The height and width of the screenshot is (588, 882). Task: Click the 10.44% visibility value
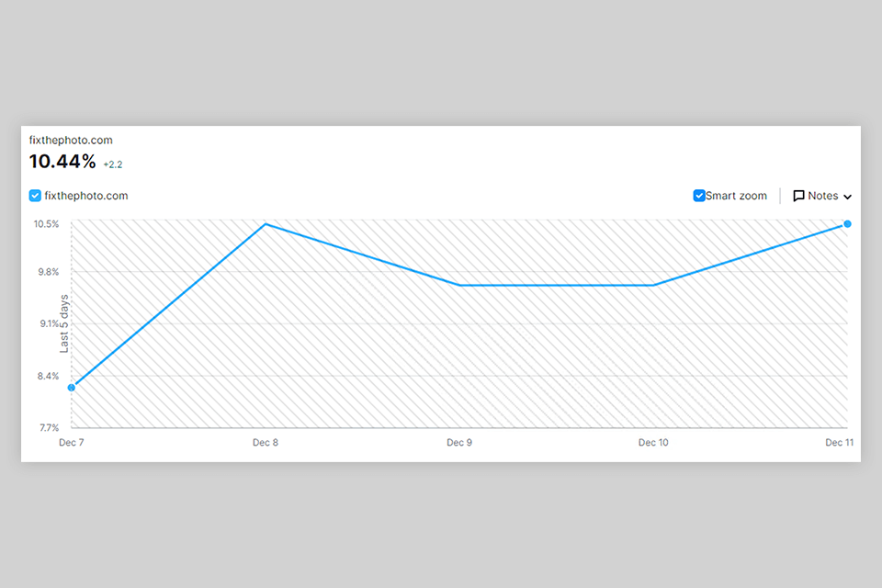[62, 162]
